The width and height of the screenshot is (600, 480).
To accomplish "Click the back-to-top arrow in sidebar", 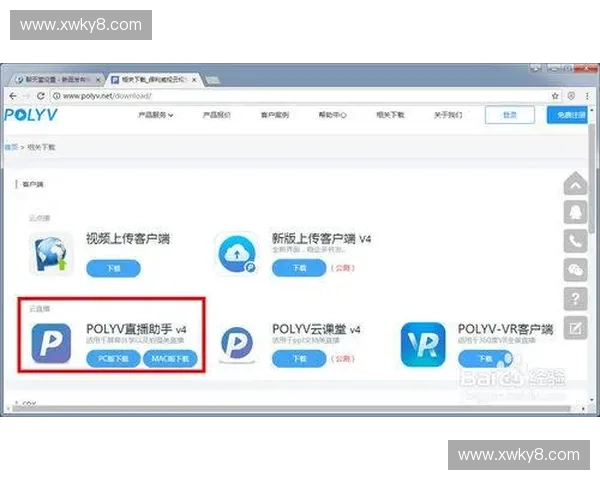I will tap(576, 184).
